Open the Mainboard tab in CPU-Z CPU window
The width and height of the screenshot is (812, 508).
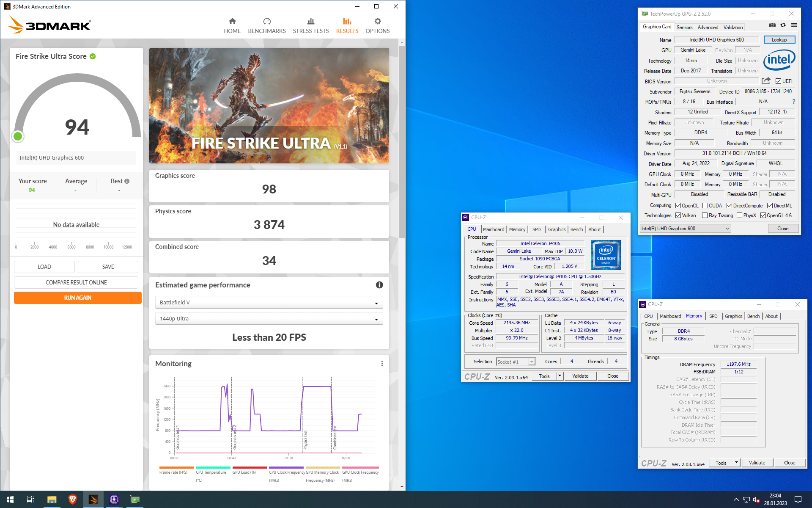pos(494,229)
